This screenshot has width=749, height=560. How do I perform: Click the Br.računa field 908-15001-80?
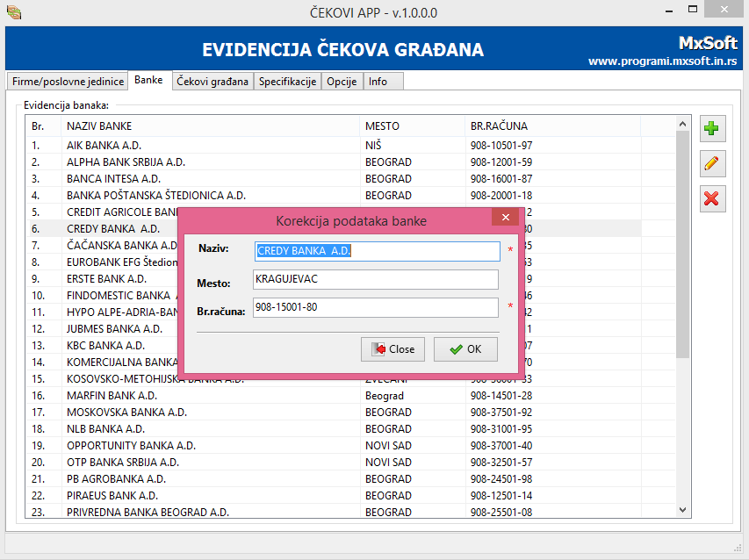coord(376,307)
